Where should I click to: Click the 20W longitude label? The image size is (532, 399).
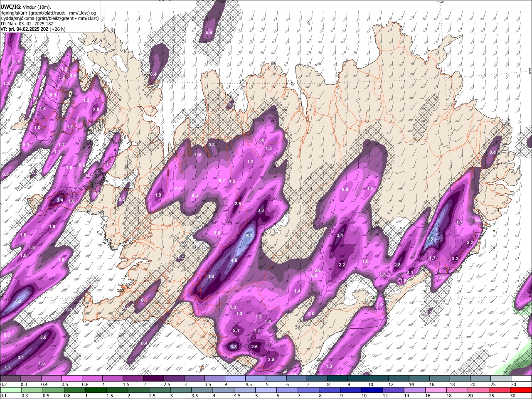[x=221, y=2]
